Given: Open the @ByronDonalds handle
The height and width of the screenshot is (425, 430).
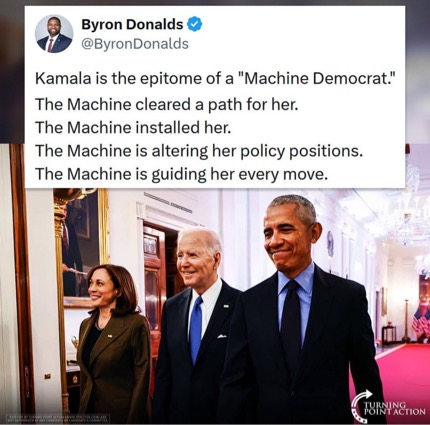Looking at the screenshot, I should 135,44.
